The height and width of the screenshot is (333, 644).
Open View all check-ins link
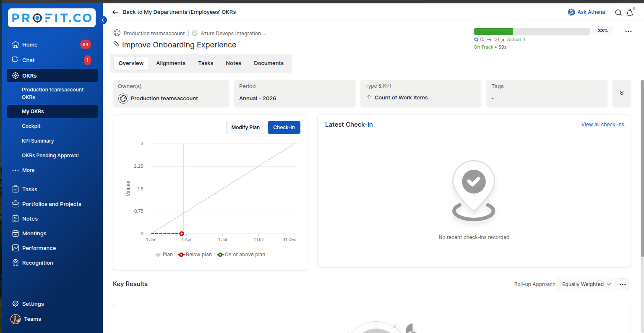coord(603,125)
